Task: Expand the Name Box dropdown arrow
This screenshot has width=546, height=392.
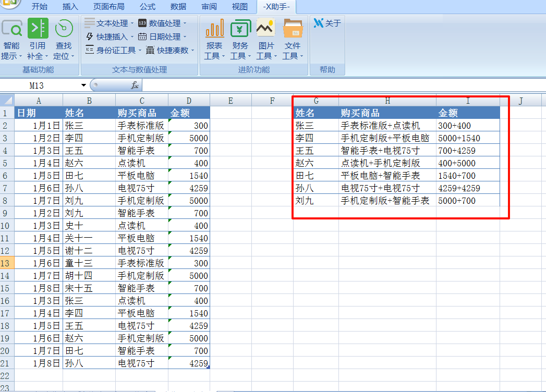Action: (83, 85)
